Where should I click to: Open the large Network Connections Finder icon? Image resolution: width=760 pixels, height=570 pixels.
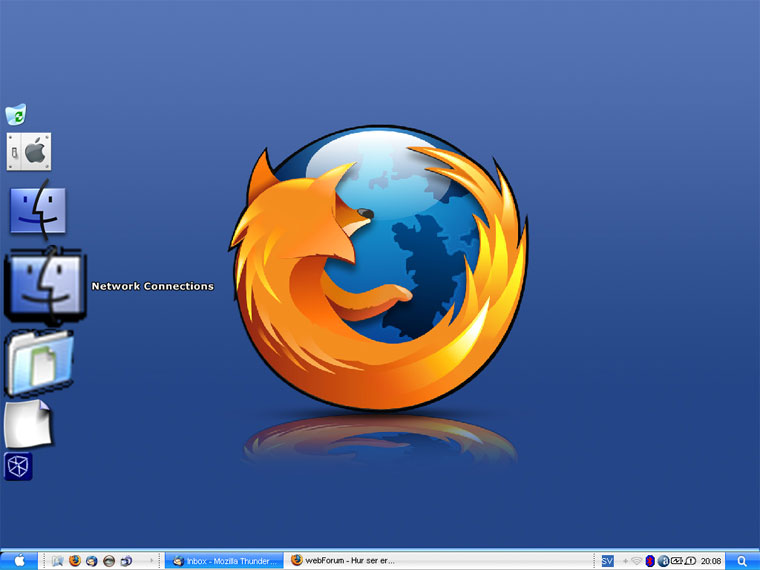[45, 286]
